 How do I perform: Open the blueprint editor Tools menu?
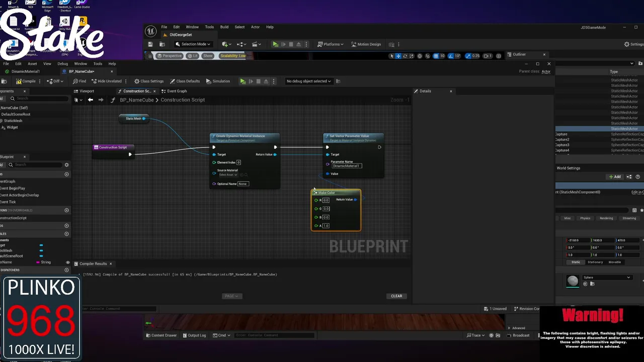(98, 64)
